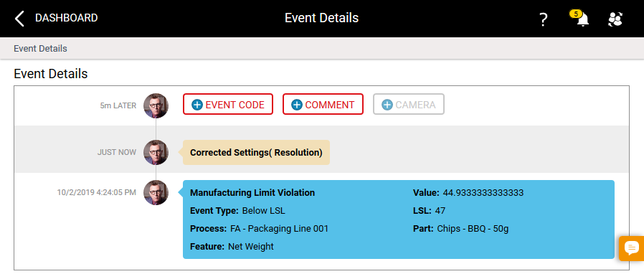The height and width of the screenshot is (274, 644).
Task: Click the disabled CAMERA button
Action: [x=409, y=104]
